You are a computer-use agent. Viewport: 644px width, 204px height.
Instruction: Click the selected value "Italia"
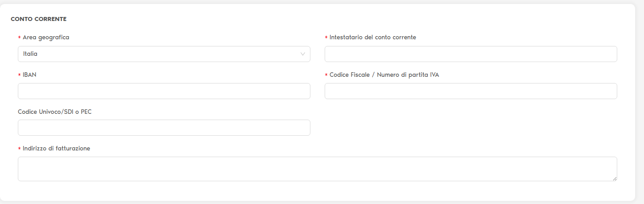pyautogui.click(x=30, y=54)
